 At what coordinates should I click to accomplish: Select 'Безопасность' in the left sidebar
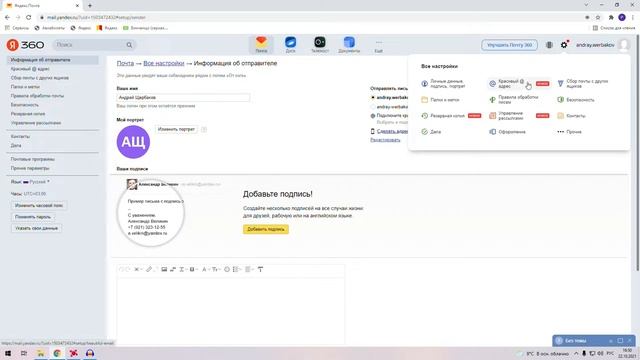(24, 105)
